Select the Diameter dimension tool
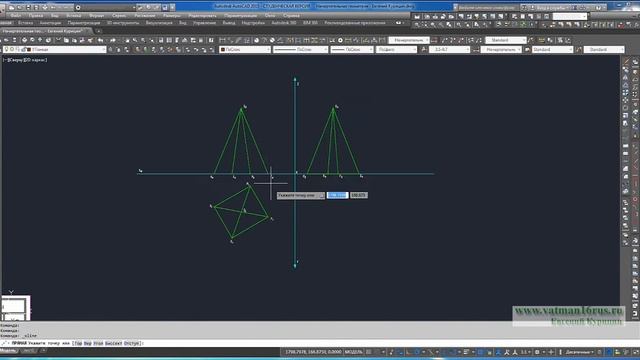 [272, 40]
